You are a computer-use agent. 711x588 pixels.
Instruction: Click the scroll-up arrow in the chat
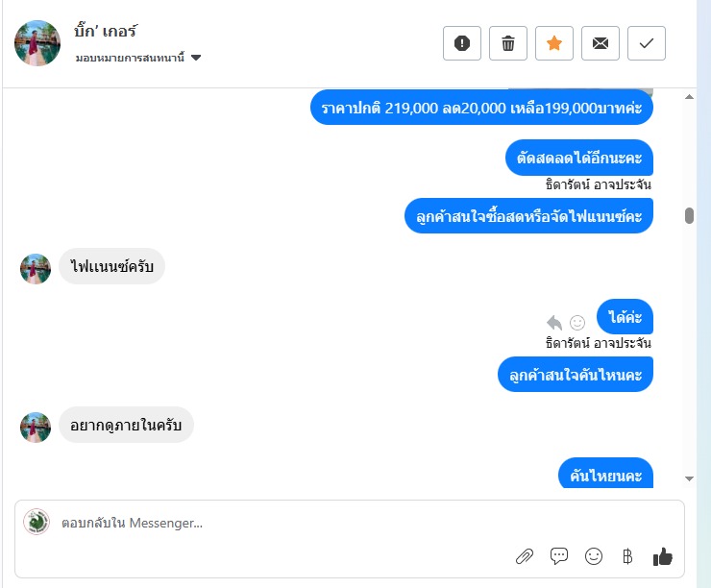tap(689, 98)
